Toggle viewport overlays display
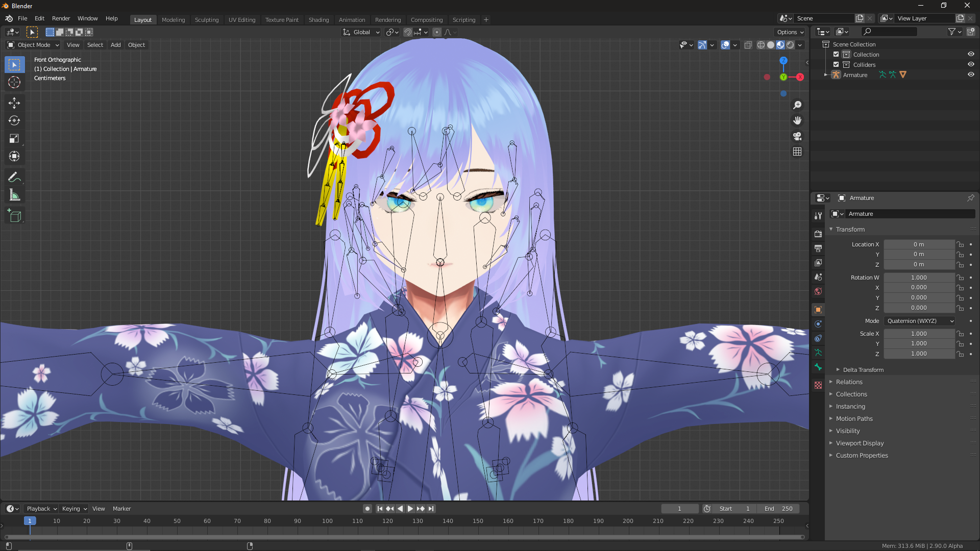This screenshot has height=551, width=980. (x=725, y=45)
